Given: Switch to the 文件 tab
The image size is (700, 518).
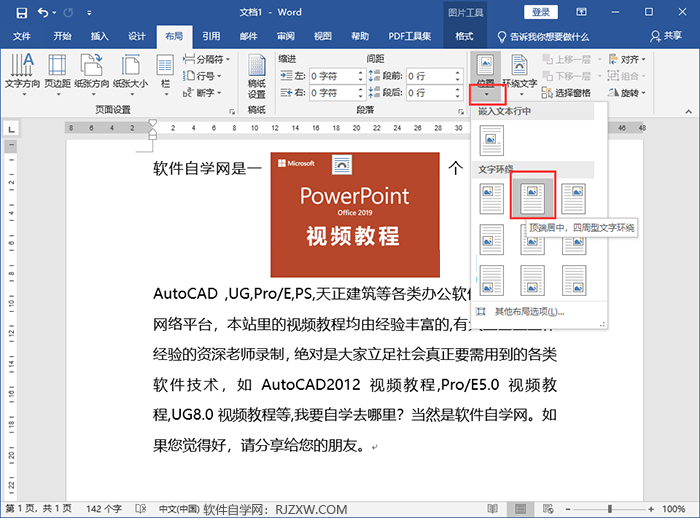Looking at the screenshot, I should pos(22,36).
